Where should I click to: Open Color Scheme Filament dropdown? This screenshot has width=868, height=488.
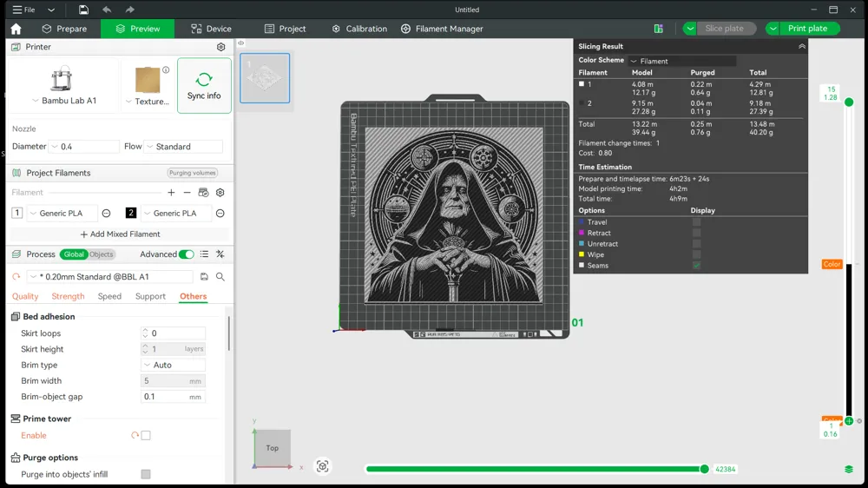click(682, 61)
